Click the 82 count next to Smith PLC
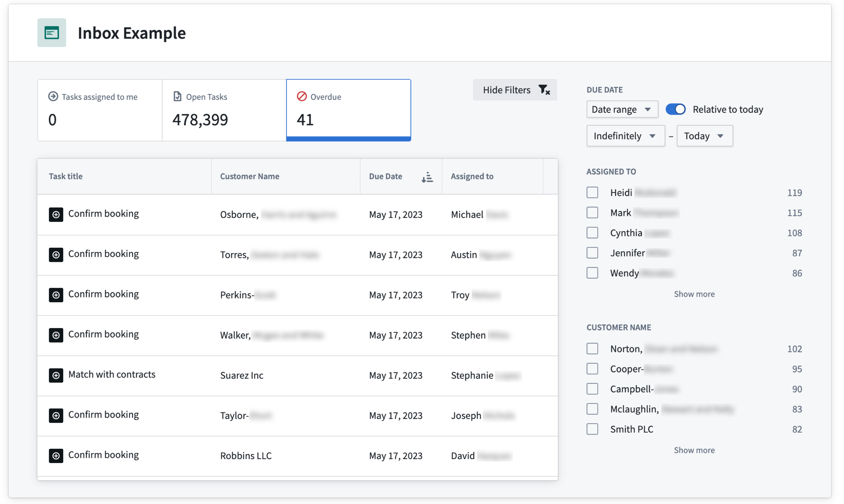This screenshot has height=504, width=844. (797, 429)
